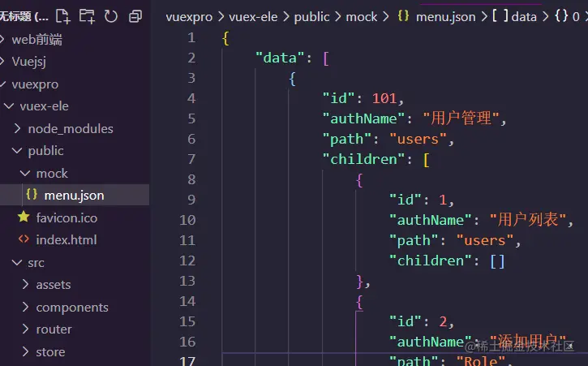Screen dimensions: 588x366
Task: Expand the node_modules folder
Action: click(17, 128)
